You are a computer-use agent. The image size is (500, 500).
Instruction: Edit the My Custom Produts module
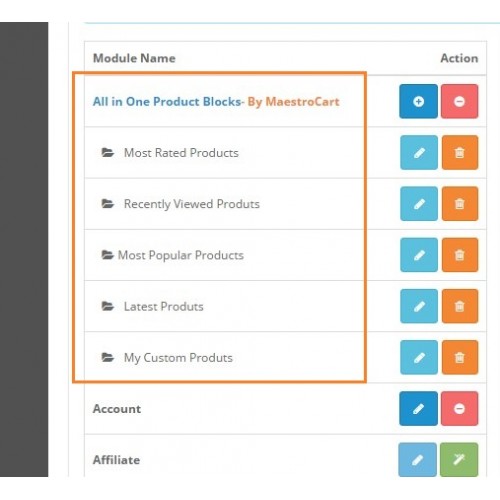(419, 357)
